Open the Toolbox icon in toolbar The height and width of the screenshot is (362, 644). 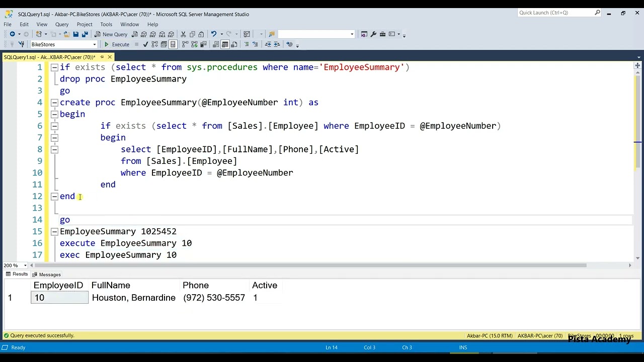tap(383, 34)
